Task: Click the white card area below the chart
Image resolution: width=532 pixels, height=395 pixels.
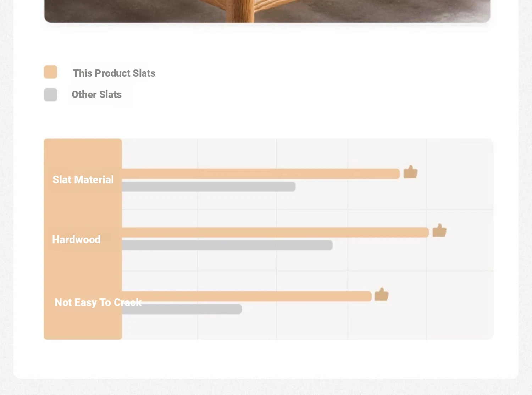Action: click(x=266, y=359)
